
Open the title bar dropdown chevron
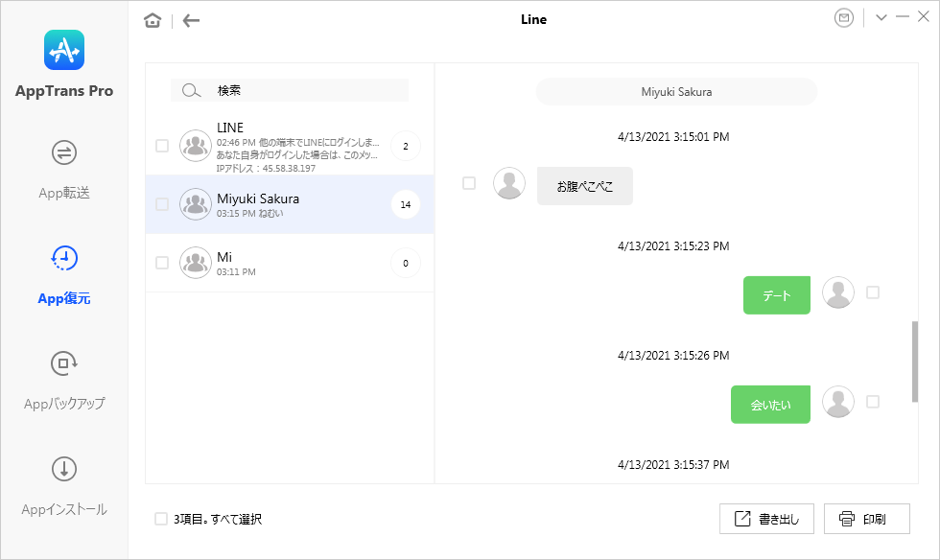[x=881, y=17]
